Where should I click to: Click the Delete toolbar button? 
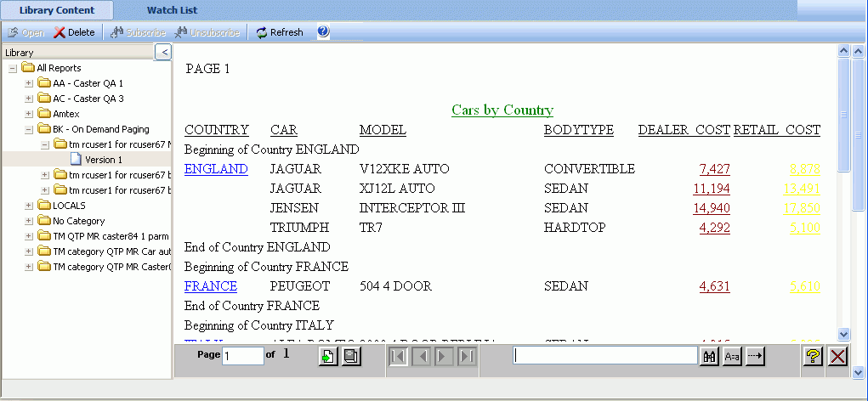74,32
